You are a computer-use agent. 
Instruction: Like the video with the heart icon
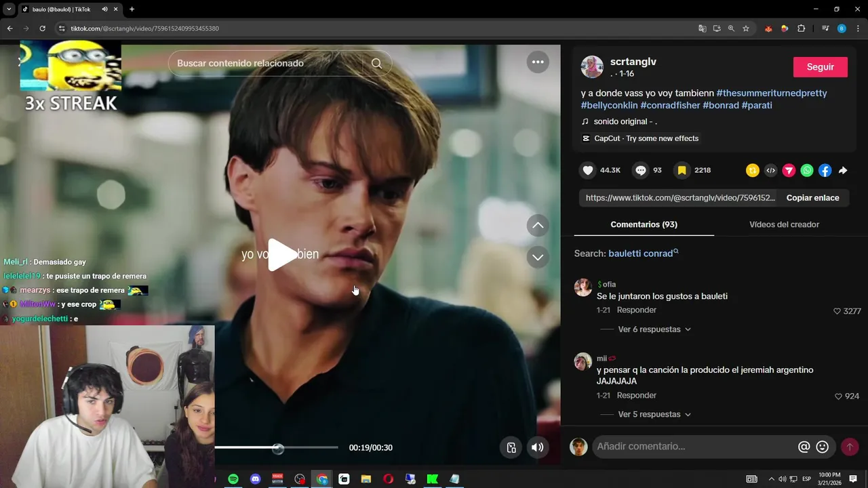pyautogui.click(x=588, y=171)
